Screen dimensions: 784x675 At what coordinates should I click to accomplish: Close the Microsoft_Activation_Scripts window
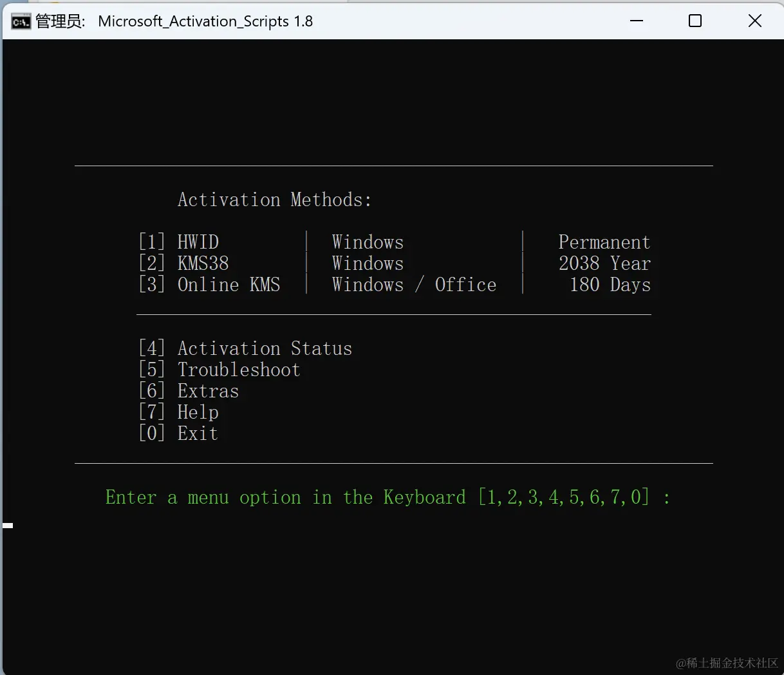point(755,21)
